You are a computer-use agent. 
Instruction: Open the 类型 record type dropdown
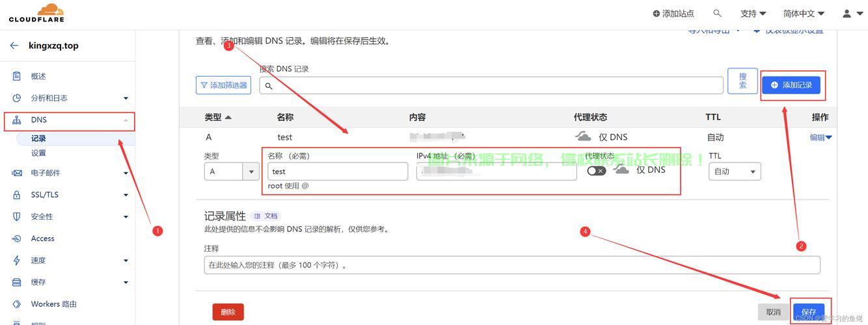point(232,172)
